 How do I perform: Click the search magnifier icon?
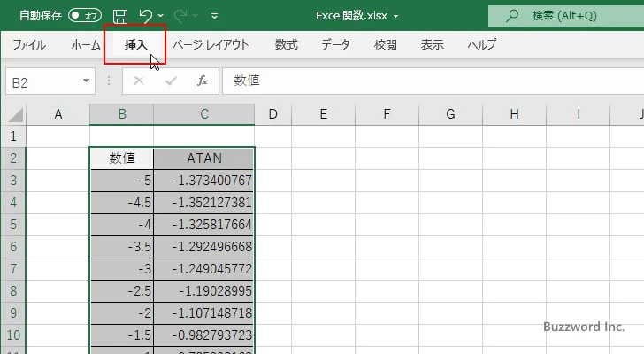(511, 16)
